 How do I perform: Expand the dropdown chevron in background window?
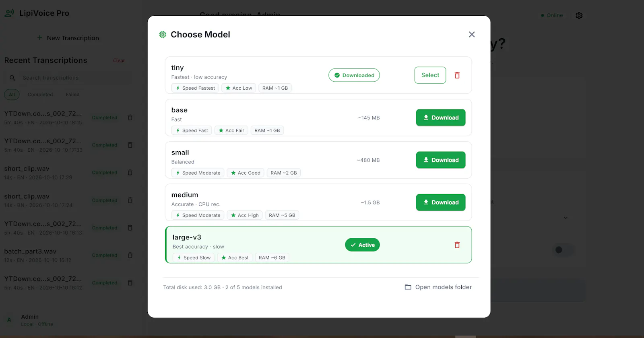click(566, 218)
